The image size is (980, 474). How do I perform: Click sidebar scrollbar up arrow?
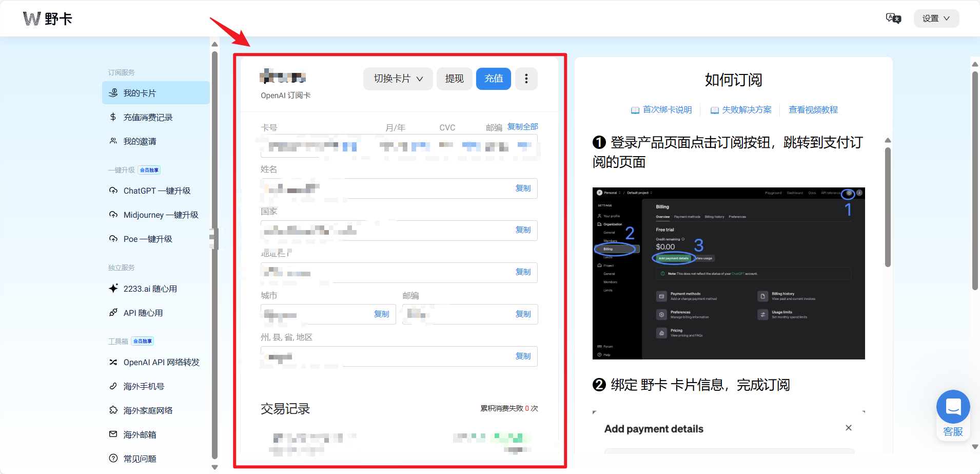[x=214, y=44]
